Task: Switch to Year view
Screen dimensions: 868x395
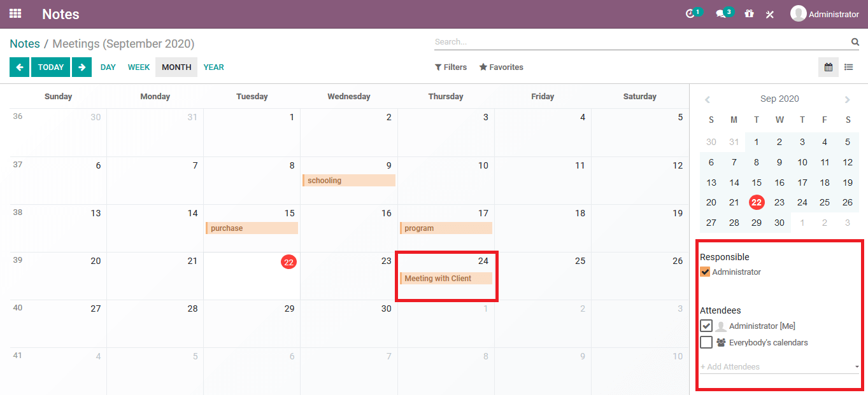Action: [214, 67]
